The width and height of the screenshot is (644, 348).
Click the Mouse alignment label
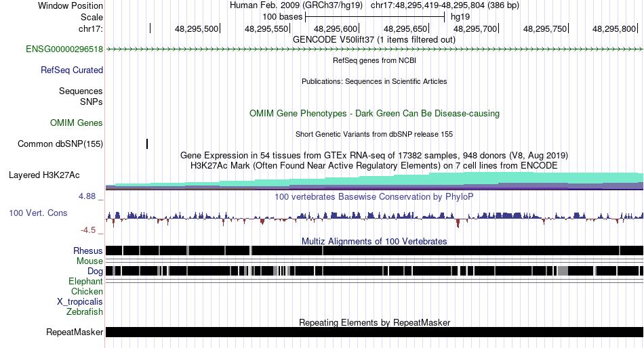89,261
